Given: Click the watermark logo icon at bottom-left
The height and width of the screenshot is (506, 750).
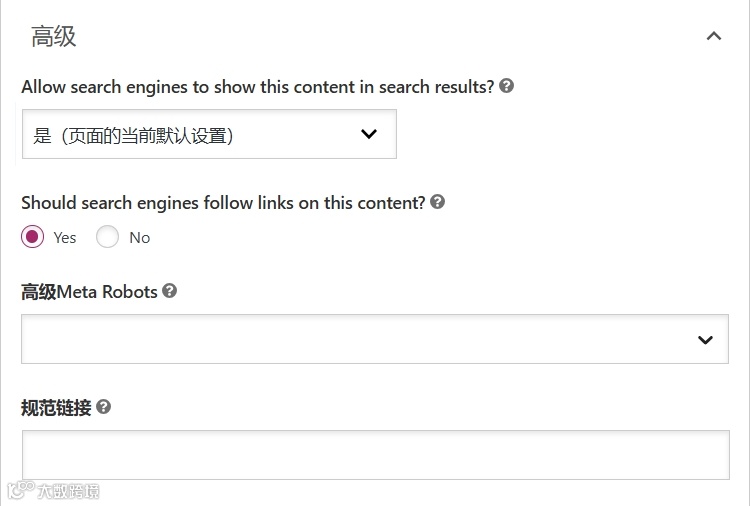Looking at the screenshot, I should click(20, 491).
